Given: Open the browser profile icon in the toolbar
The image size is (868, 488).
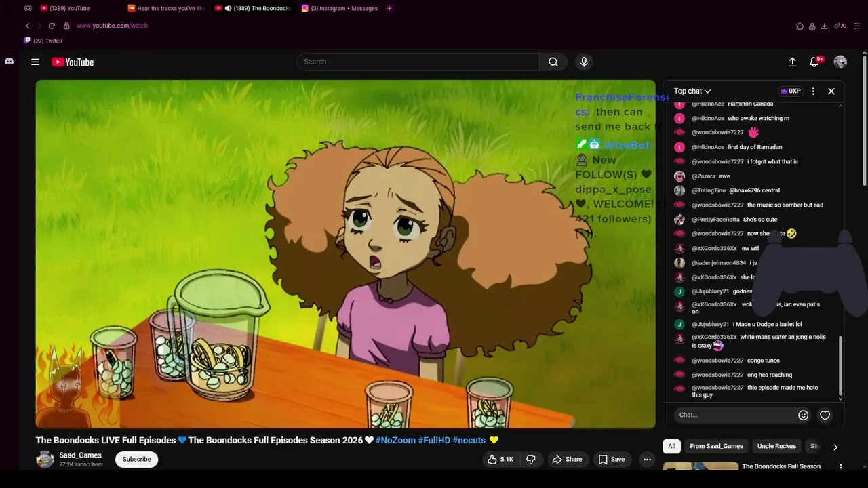Looking at the screenshot, I should tap(812, 26).
